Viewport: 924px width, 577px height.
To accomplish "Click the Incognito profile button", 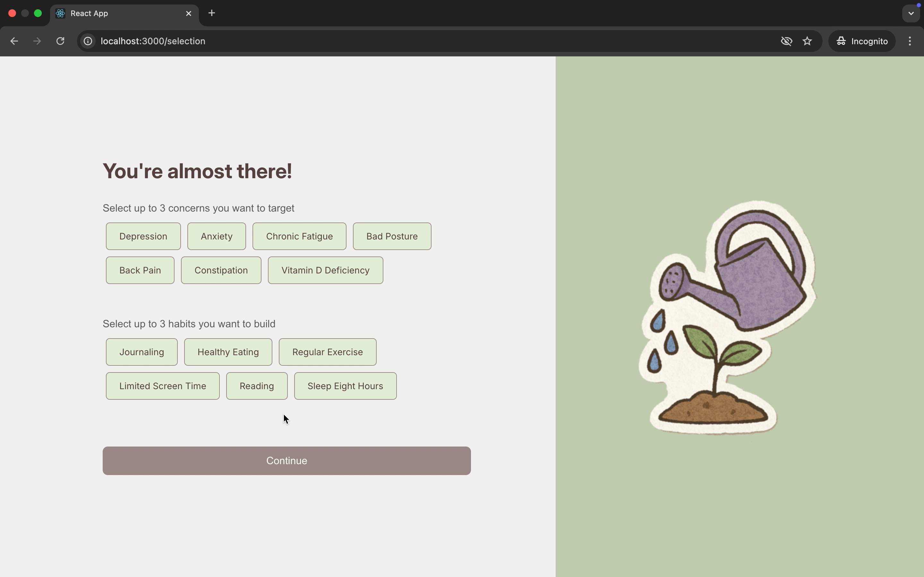I will pyautogui.click(x=862, y=41).
